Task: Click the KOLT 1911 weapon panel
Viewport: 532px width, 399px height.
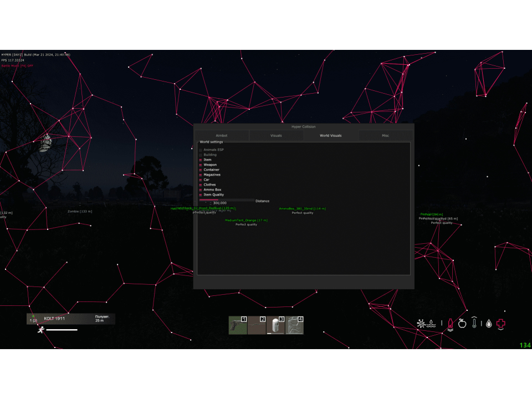Action: click(71, 319)
